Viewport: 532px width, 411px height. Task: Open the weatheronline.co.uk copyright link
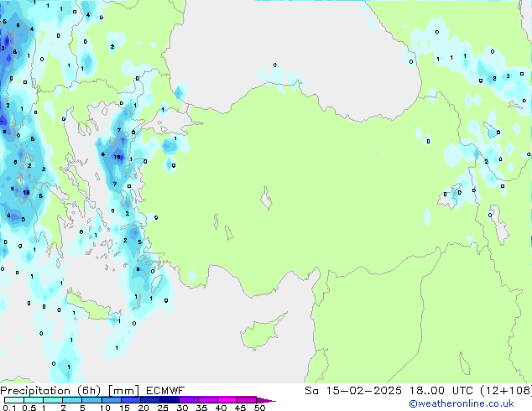pos(462,403)
